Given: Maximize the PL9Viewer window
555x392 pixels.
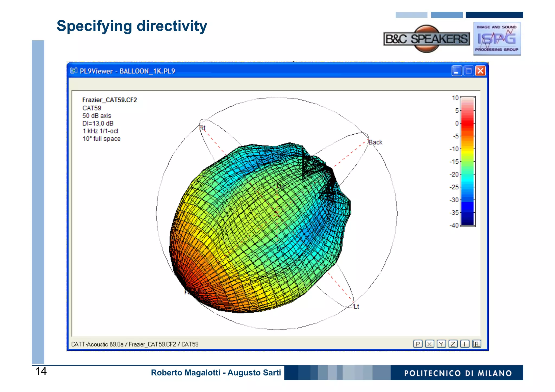Looking at the screenshot, I should pos(469,71).
